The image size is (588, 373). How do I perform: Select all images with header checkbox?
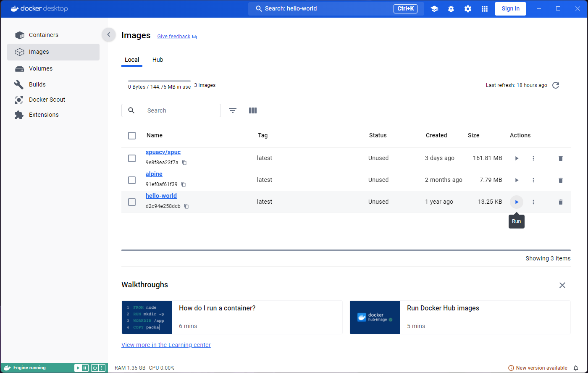click(132, 136)
